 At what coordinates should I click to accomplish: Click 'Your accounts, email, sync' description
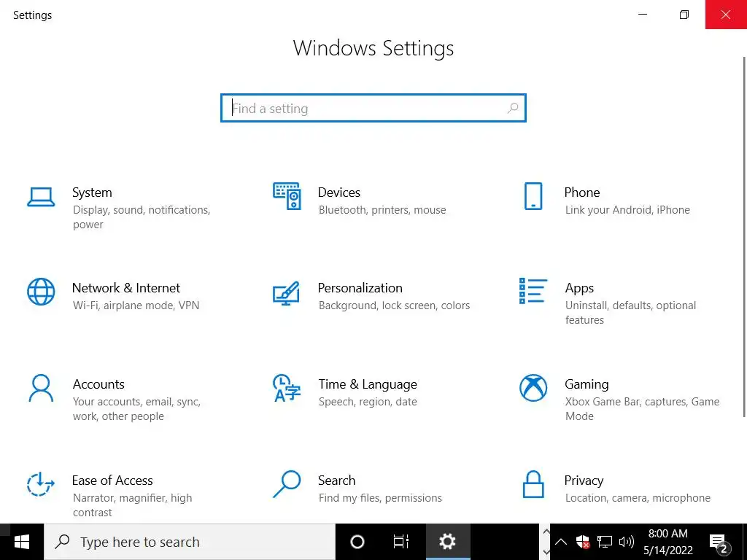click(136, 409)
